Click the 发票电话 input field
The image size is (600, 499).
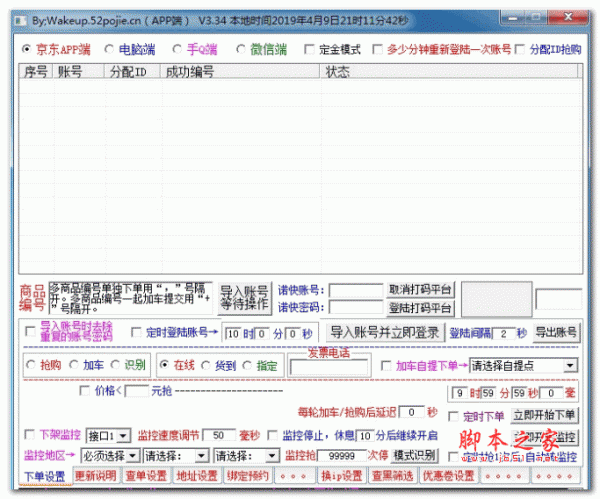(329, 368)
